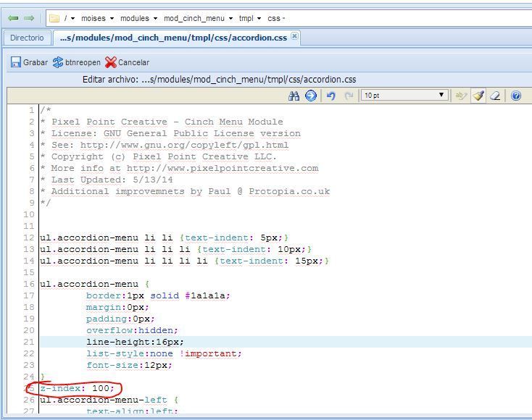Image resolution: width=532 pixels, height=420 pixels.
Task: Undo the last edit
Action: click(331, 96)
